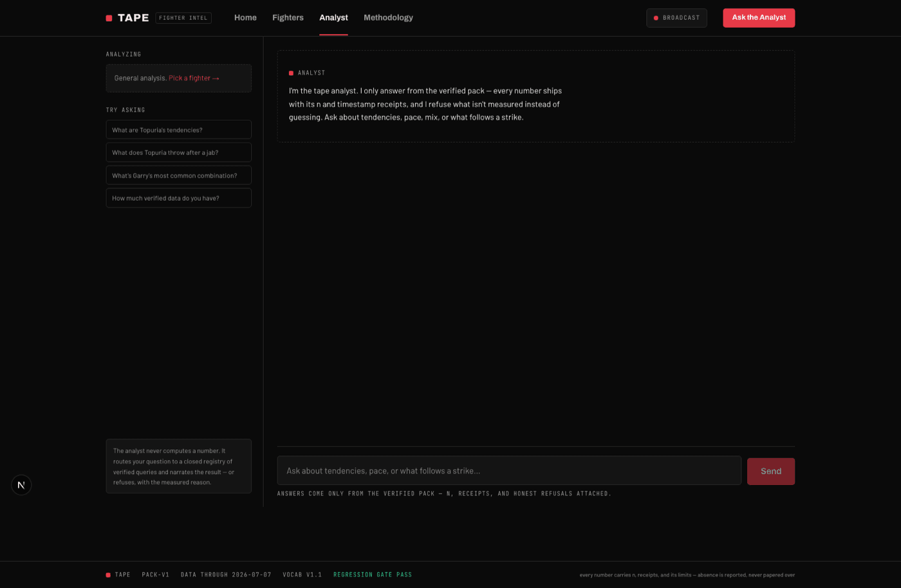Click DATA THROUGH 2026-07-07 footer text
The width and height of the screenshot is (901, 588).
tap(226, 575)
